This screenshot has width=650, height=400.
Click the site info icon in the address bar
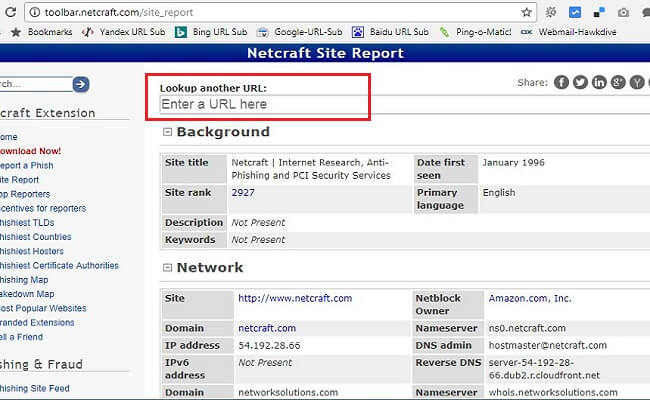35,12
